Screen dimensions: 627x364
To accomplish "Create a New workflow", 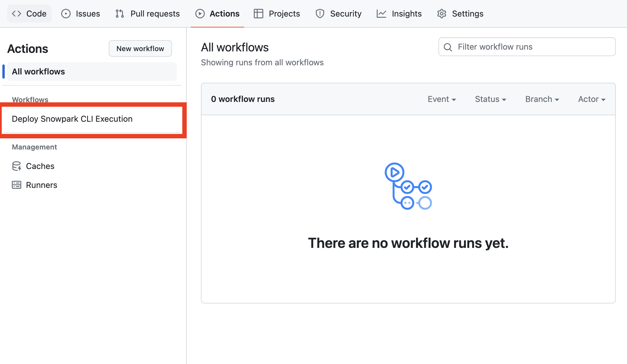I will point(140,48).
